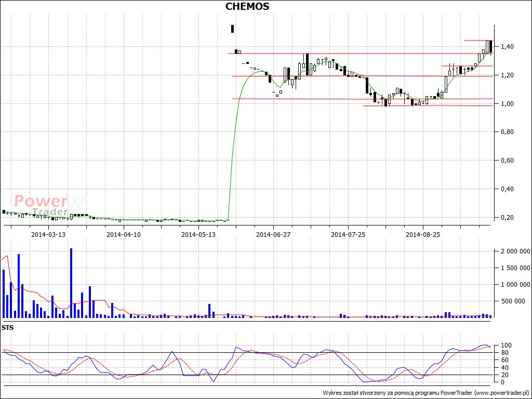Click the 100 level on STS axis
This screenshot has width=532, height=399.
(x=505, y=345)
